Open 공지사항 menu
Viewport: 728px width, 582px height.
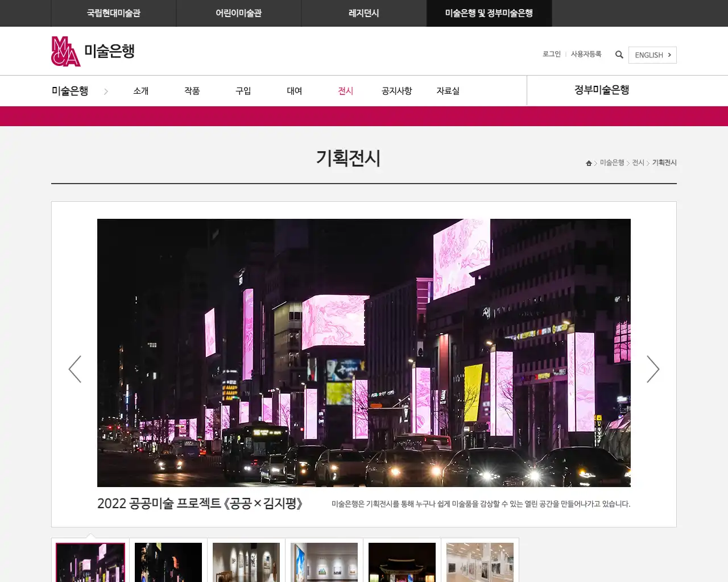click(x=397, y=91)
